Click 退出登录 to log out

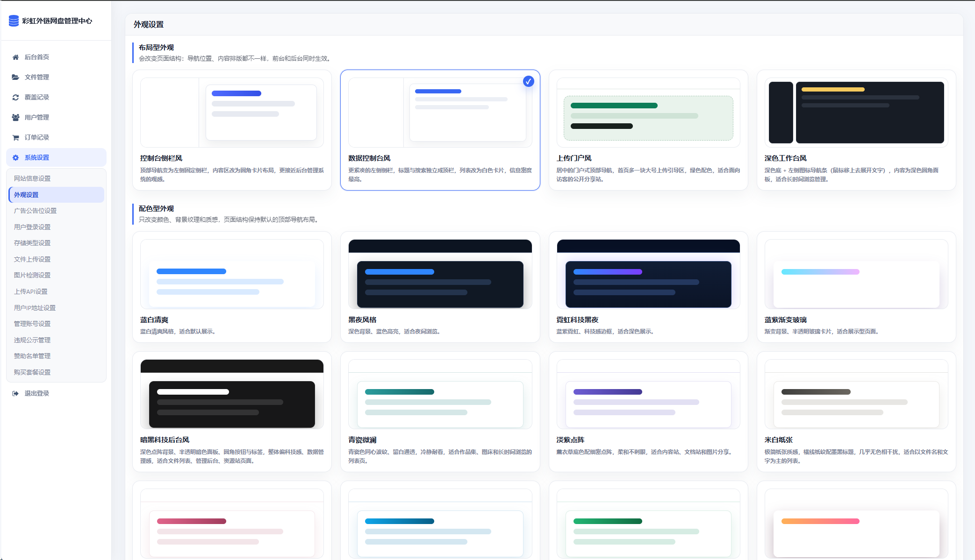coord(56,393)
